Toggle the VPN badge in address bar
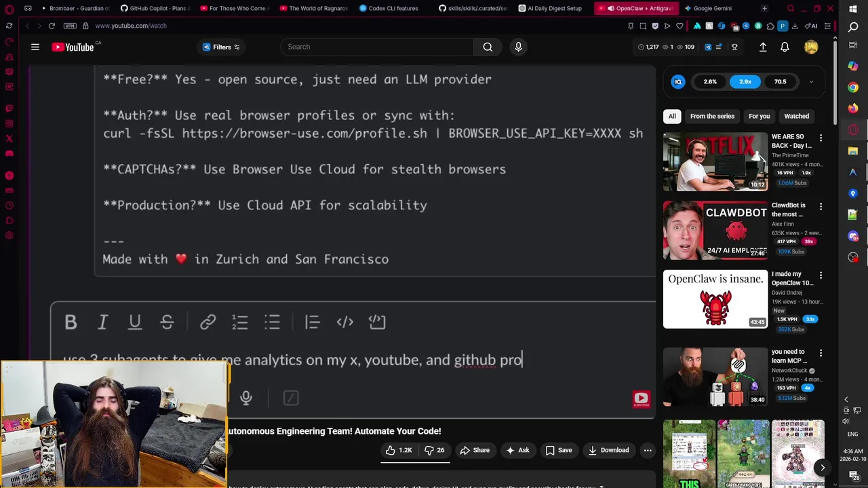 pyautogui.click(x=70, y=26)
